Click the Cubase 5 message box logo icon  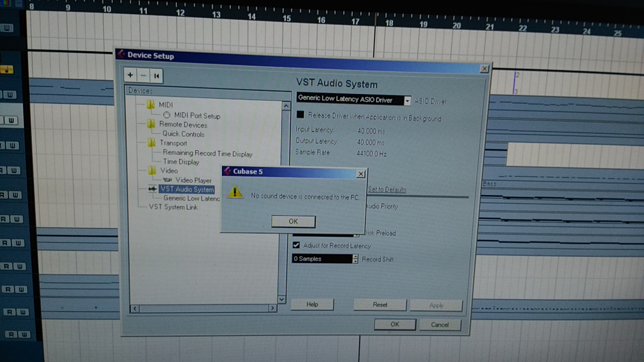coord(227,171)
